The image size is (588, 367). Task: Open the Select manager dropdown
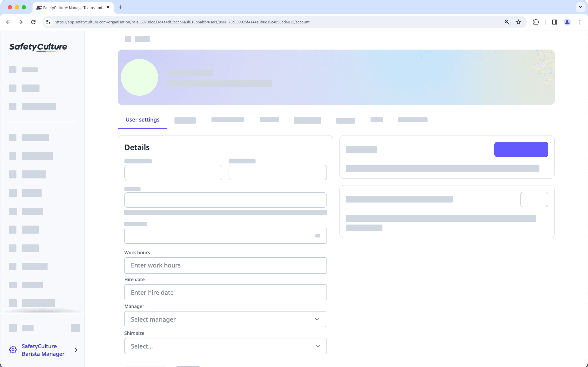225,319
